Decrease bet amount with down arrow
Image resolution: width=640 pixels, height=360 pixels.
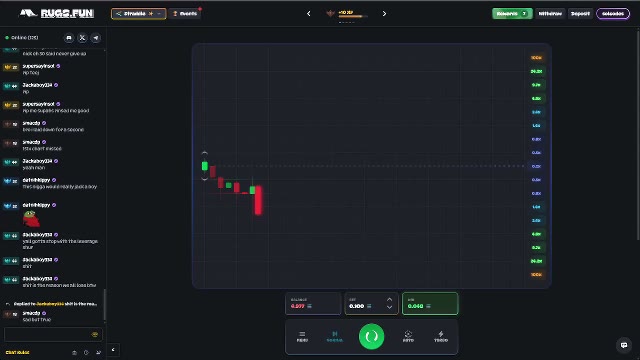point(389,307)
